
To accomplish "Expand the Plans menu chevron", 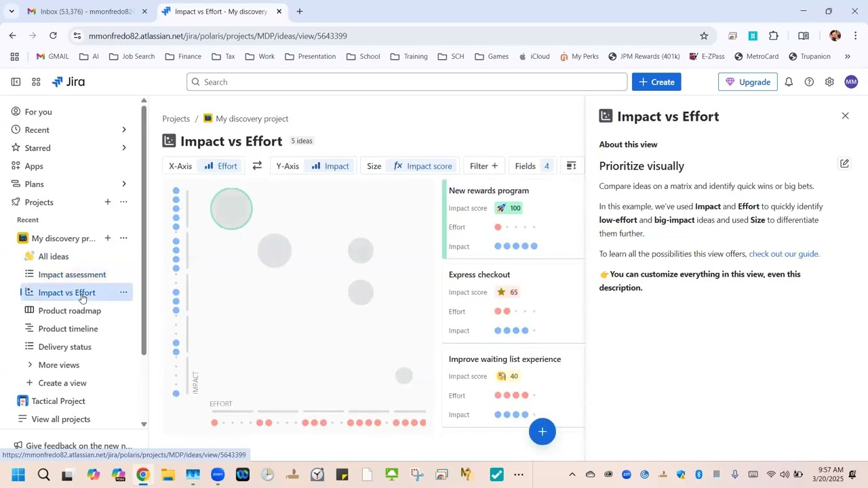I will [123, 184].
